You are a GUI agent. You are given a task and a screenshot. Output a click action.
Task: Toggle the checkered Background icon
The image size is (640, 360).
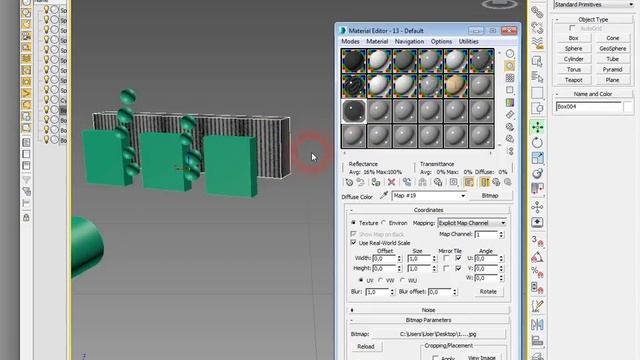pyautogui.click(x=510, y=78)
